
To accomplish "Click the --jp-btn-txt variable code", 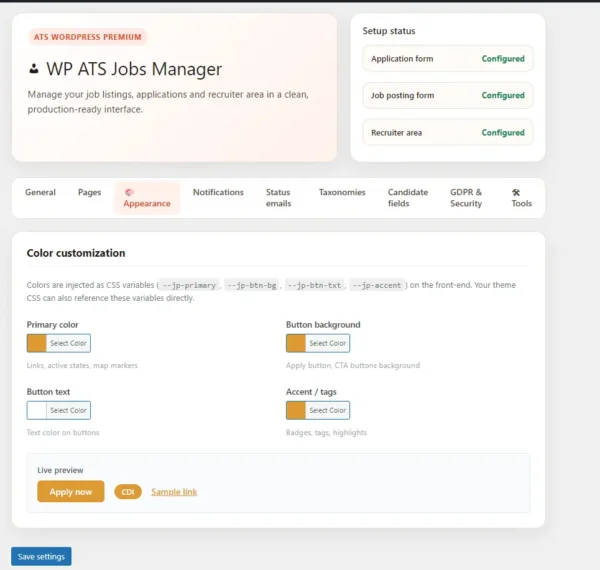I will (x=314, y=285).
